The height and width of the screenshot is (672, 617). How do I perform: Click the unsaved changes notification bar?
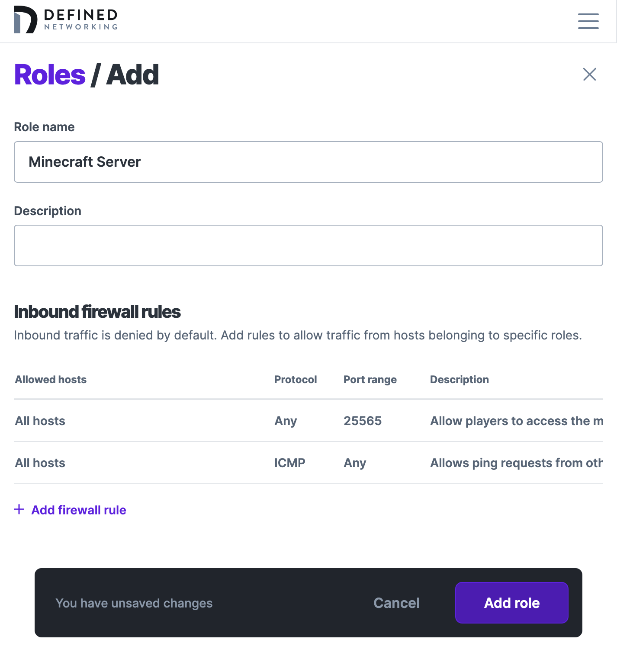click(x=134, y=603)
